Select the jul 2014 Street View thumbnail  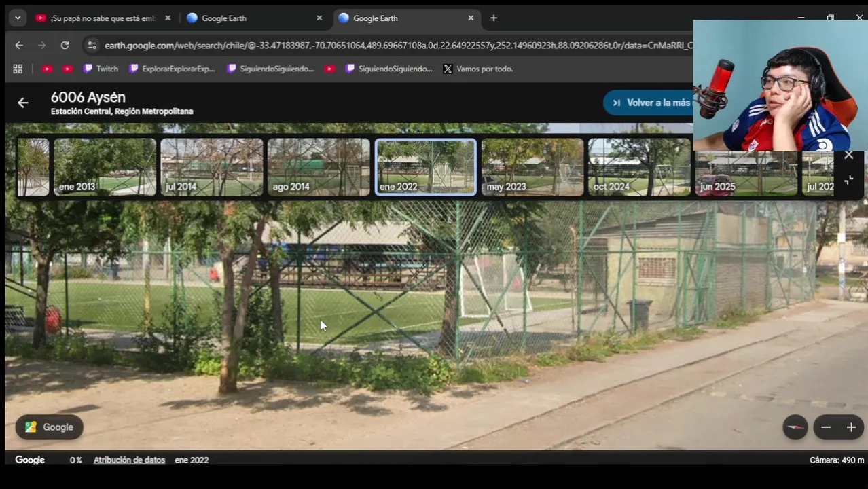[x=212, y=167]
